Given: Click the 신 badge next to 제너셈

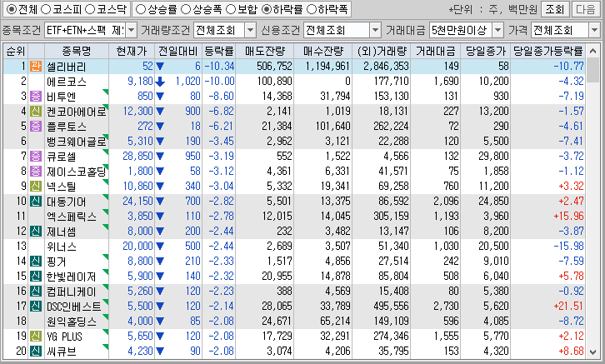Looking at the screenshot, I should coord(36,232).
